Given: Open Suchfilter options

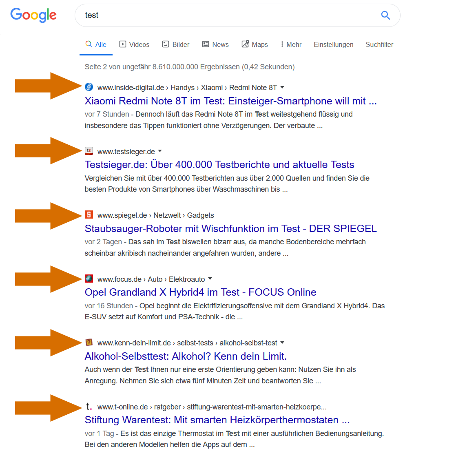Looking at the screenshot, I should (379, 44).
